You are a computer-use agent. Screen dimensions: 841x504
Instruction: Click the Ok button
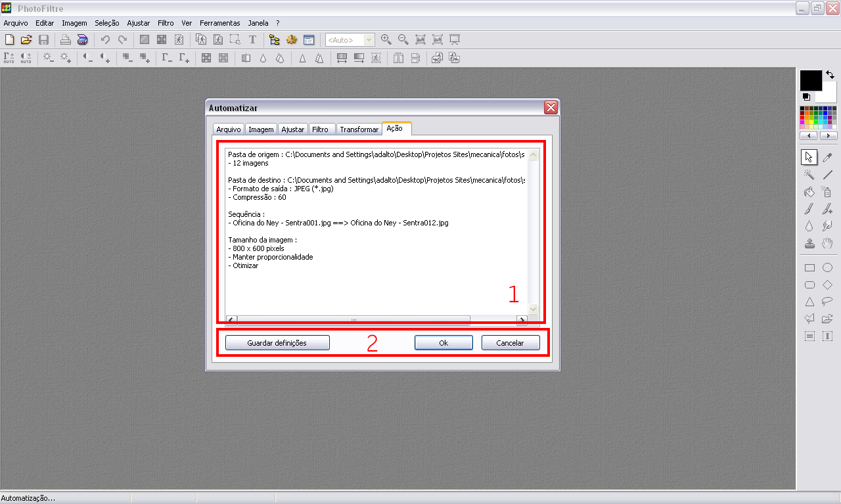tap(443, 343)
